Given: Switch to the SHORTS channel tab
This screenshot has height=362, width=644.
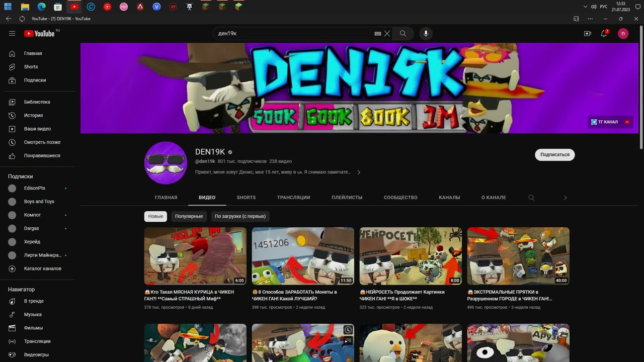Looking at the screenshot, I should (x=247, y=198).
